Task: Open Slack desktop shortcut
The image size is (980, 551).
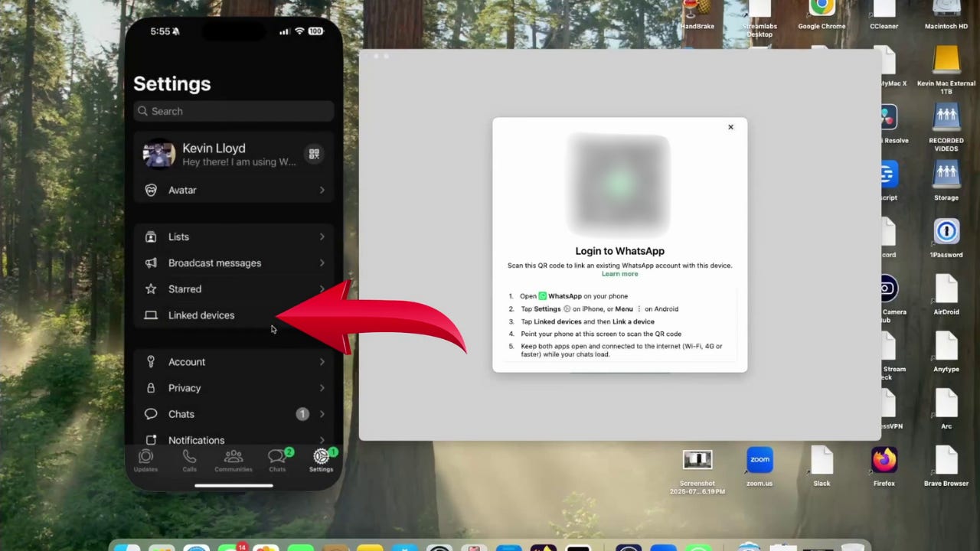Action: click(x=822, y=460)
